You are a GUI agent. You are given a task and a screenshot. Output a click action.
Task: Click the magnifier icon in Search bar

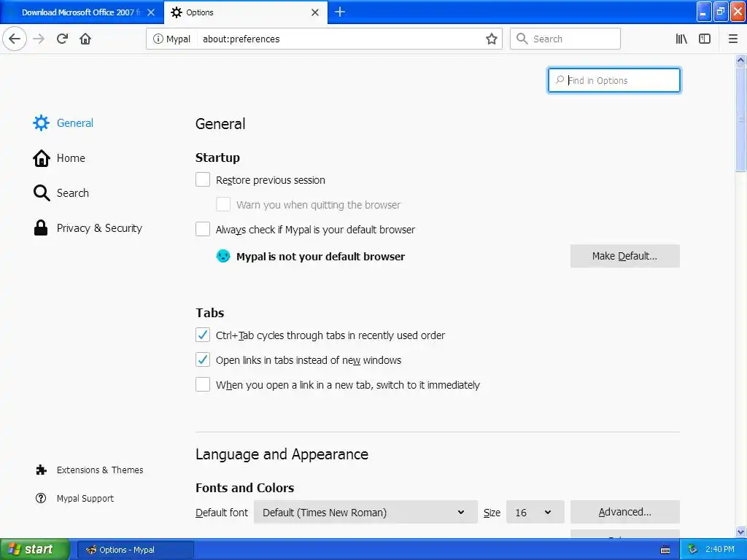coord(522,39)
